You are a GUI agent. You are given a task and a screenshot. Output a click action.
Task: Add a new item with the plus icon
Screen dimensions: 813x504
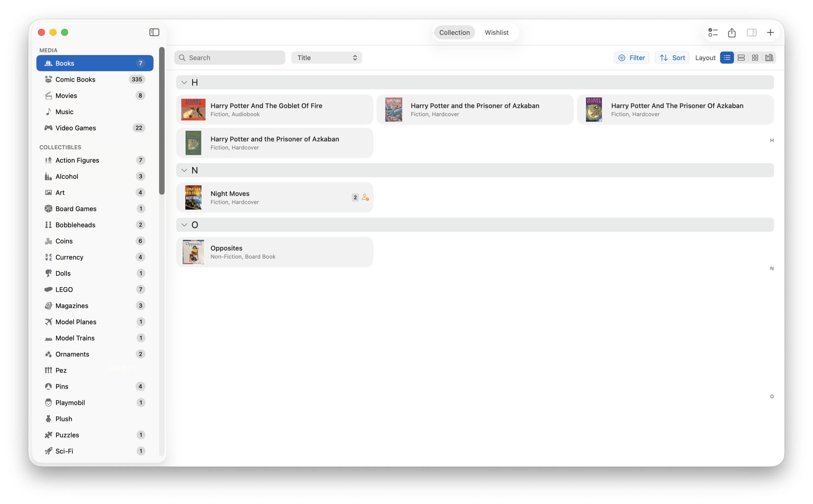click(770, 32)
